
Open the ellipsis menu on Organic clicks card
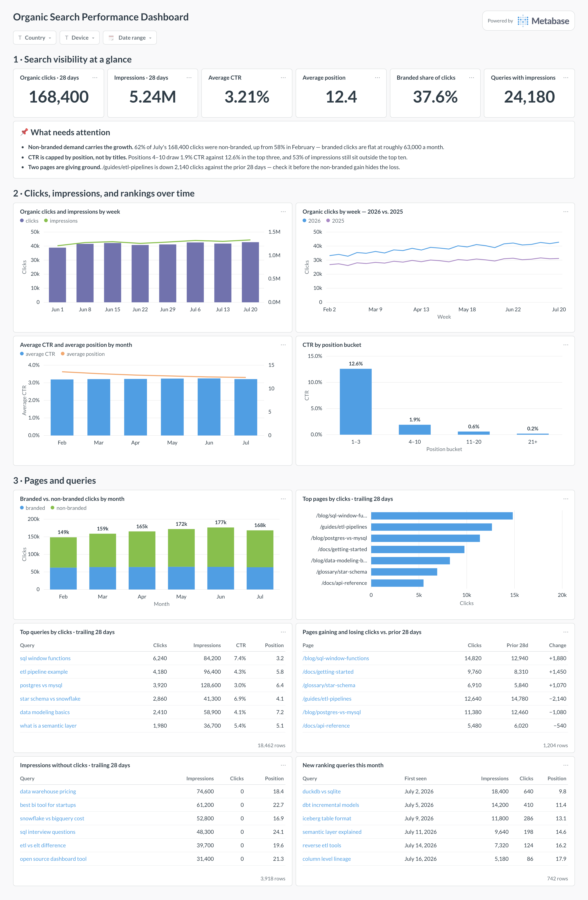pos(95,78)
